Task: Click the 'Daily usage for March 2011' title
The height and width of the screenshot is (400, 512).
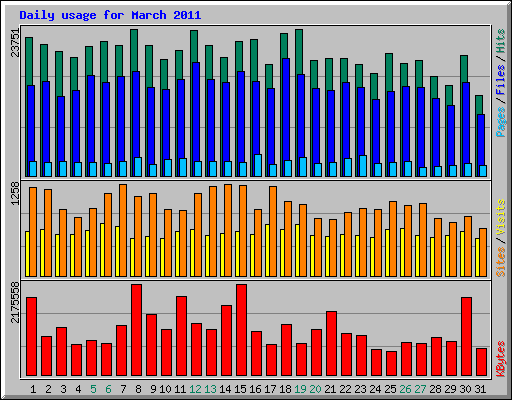Action: pyautogui.click(x=110, y=15)
